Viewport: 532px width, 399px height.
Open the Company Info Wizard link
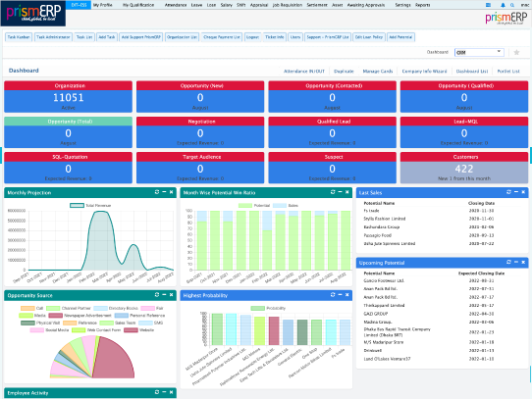pyautogui.click(x=424, y=72)
